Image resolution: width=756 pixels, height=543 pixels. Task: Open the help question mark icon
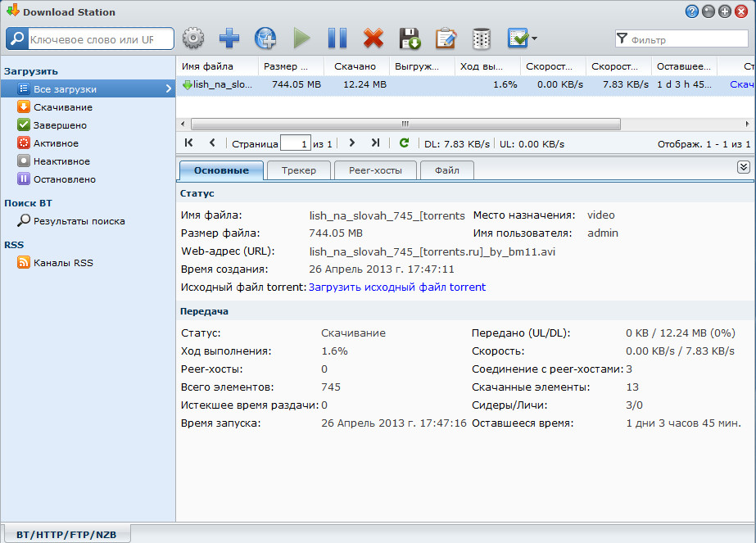[692, 11]
